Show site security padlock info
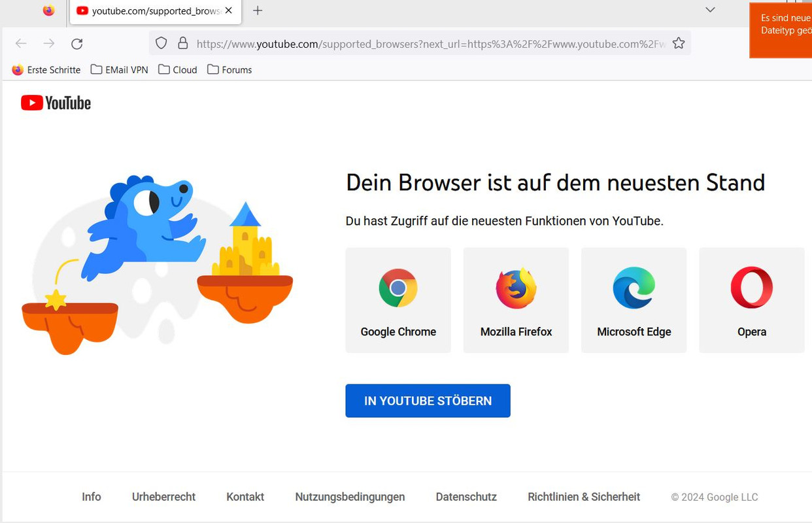The height and width of the screenshot is (523, 812). click(x=183, y=44)
